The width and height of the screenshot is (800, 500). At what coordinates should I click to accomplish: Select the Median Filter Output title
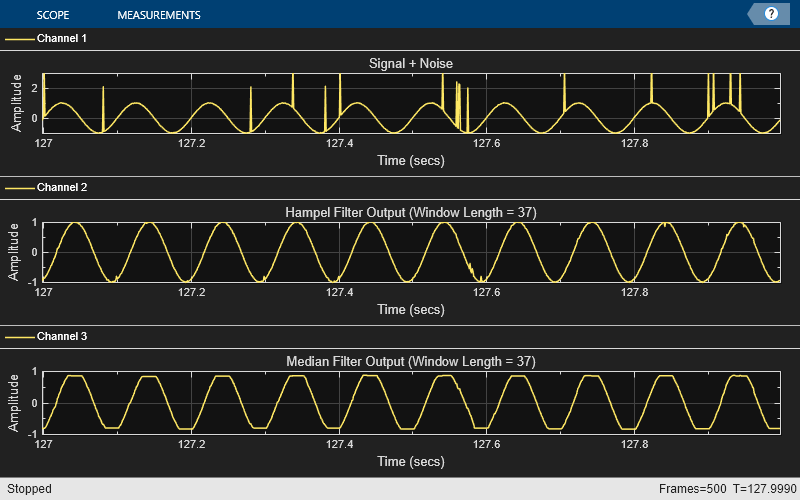coord(411,361)
